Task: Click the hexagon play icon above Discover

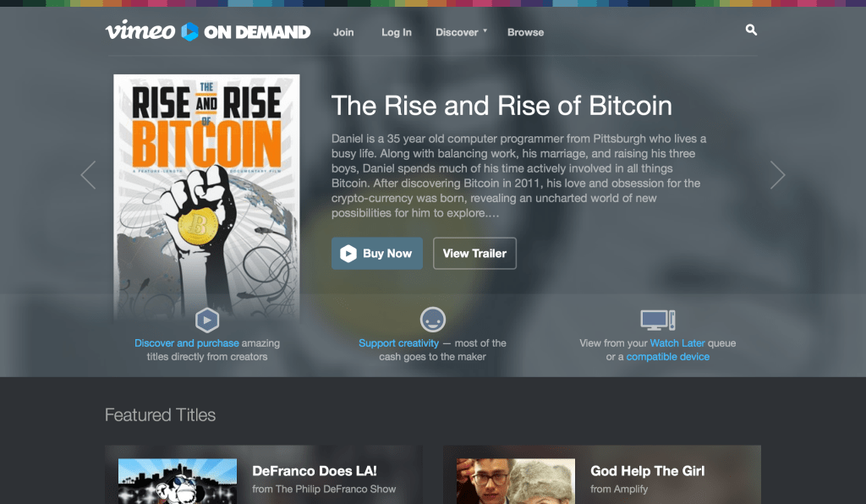Action: [207, 320]
